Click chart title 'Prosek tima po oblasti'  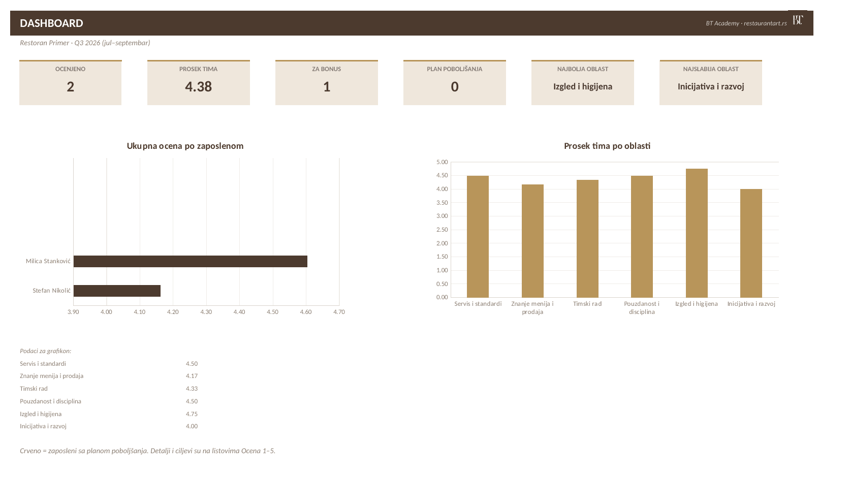point(607,146)
